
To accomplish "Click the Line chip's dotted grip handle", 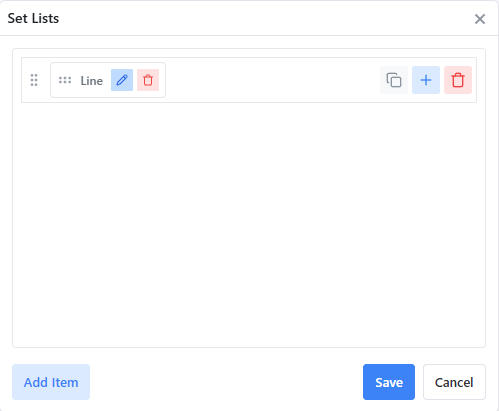I will (65, 80).
